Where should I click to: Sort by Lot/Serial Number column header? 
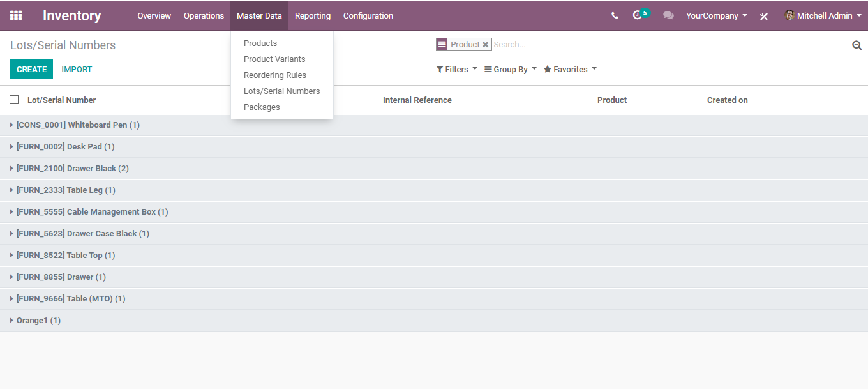(x=62, y=100)
